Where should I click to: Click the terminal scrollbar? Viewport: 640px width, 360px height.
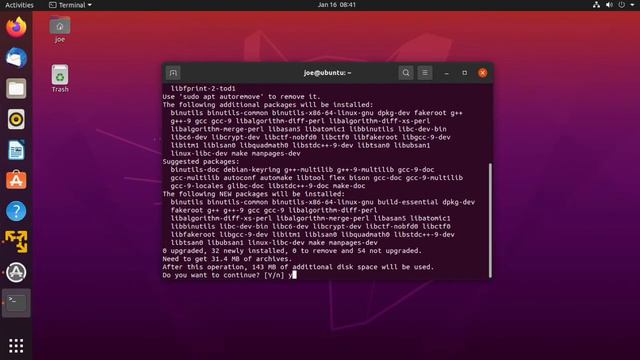tap(490, 220)
